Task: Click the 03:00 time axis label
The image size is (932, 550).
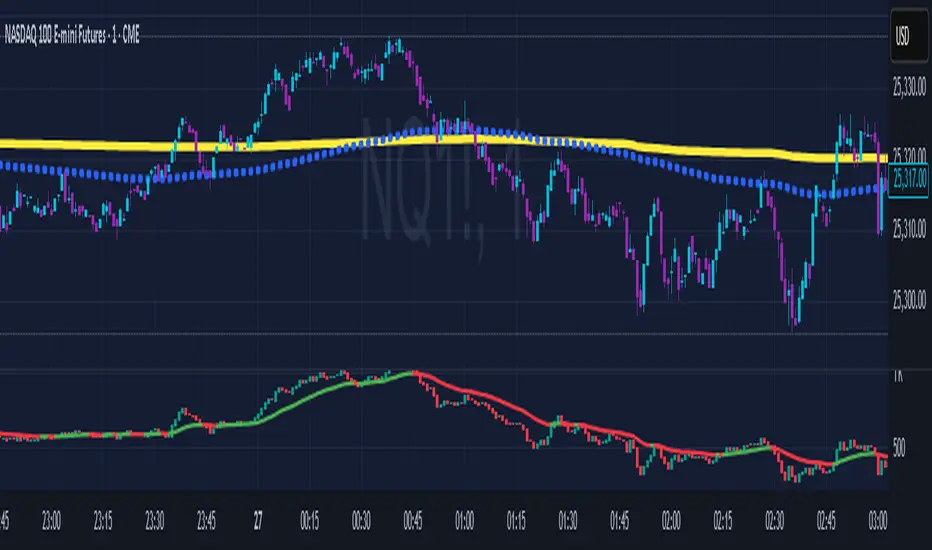Action: tap(878, 521)
